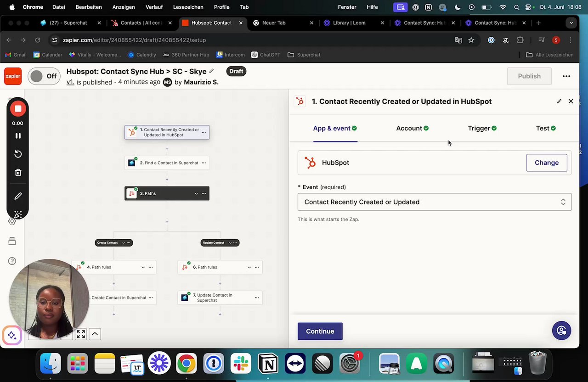This screenshot has width=588, height=382.
Task: Open the App & event tab
Action: point(335,128)
